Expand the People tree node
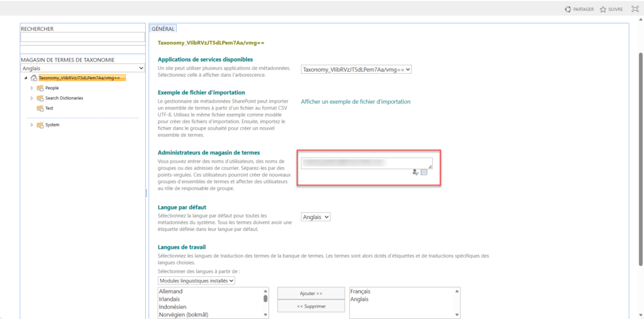The image size is (644, 319). [x=31, y=88]
